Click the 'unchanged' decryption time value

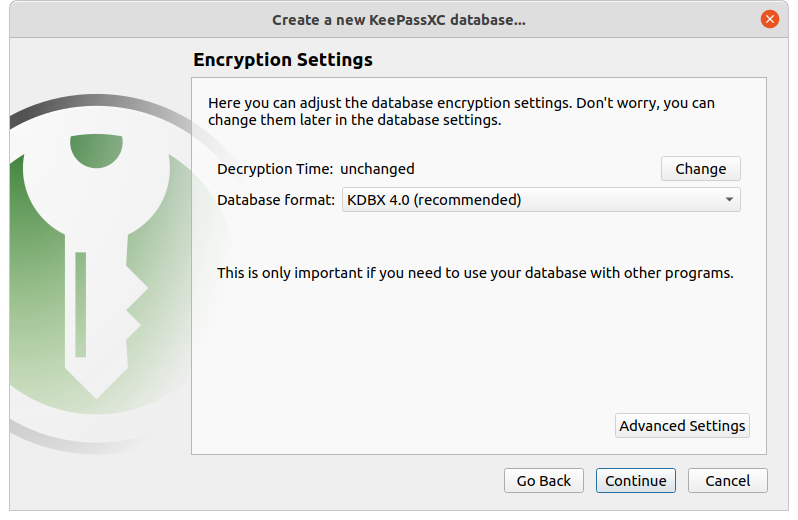[x=377, y=169]
